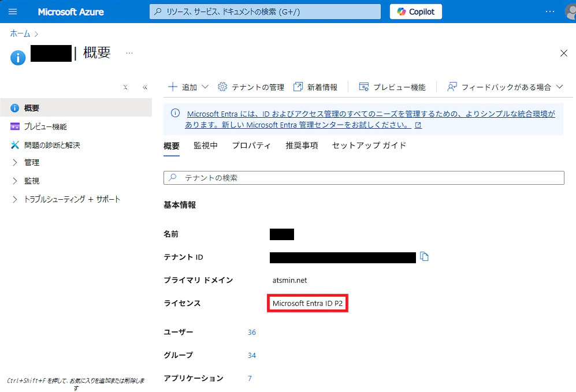Click the 概要 sidebar info icon
576x392 pixels.
click(x=14, y=108)
